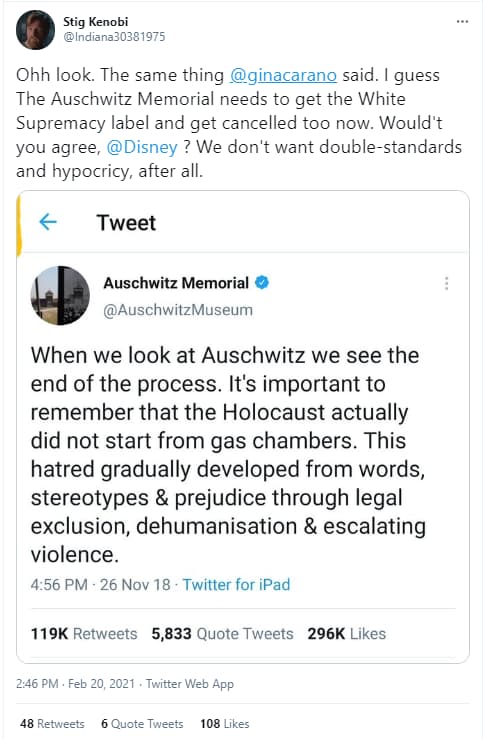Open the vertical dots menu on Auschwitz Memorial tweet
The width and height of the screenshot is (483, 739).
click(x=446, y=283)
